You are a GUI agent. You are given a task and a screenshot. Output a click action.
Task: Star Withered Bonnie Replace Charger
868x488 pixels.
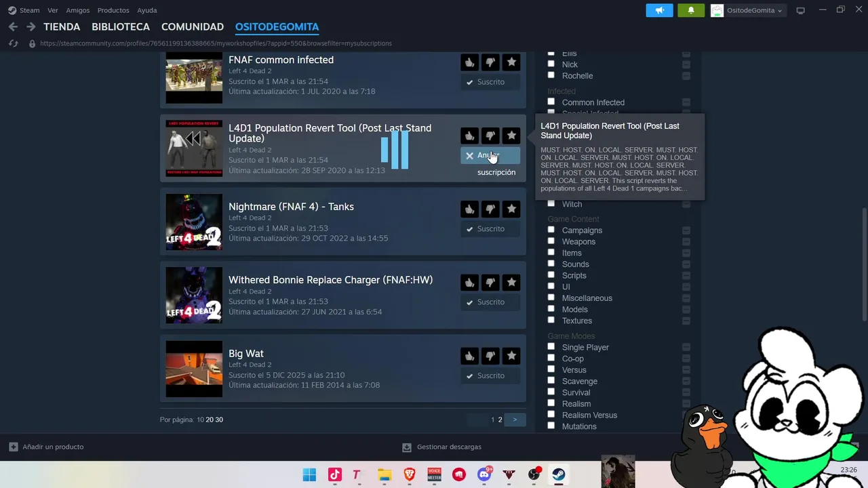coord(511,282)
